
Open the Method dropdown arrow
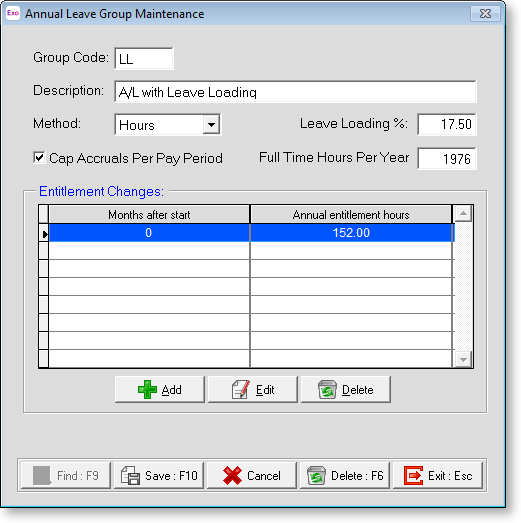click(x=211, y=125)
